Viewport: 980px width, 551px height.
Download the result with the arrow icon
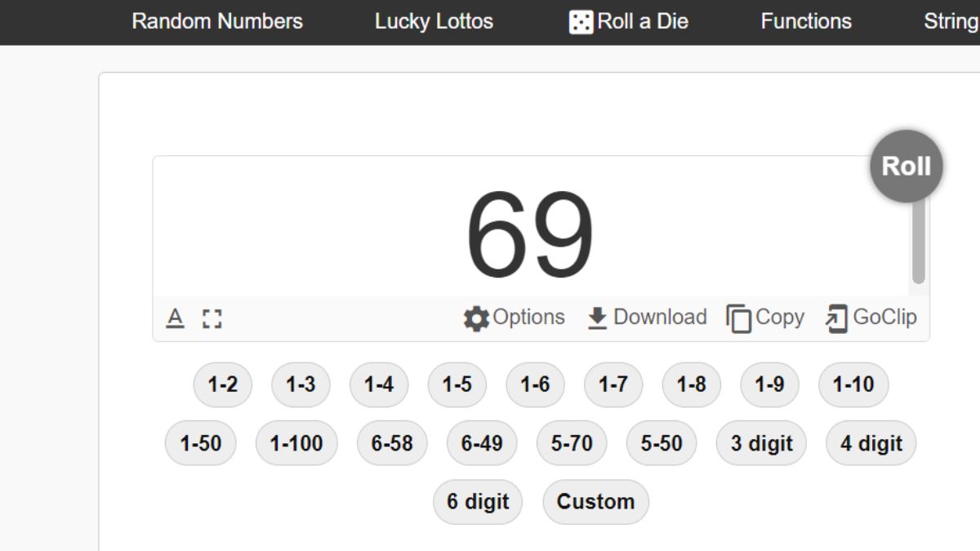(647, 318)
